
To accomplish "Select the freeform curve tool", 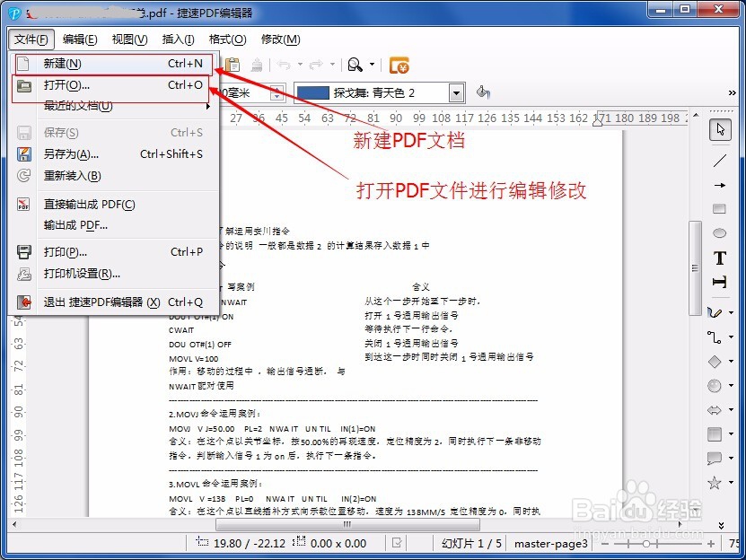I will (715, 312).
